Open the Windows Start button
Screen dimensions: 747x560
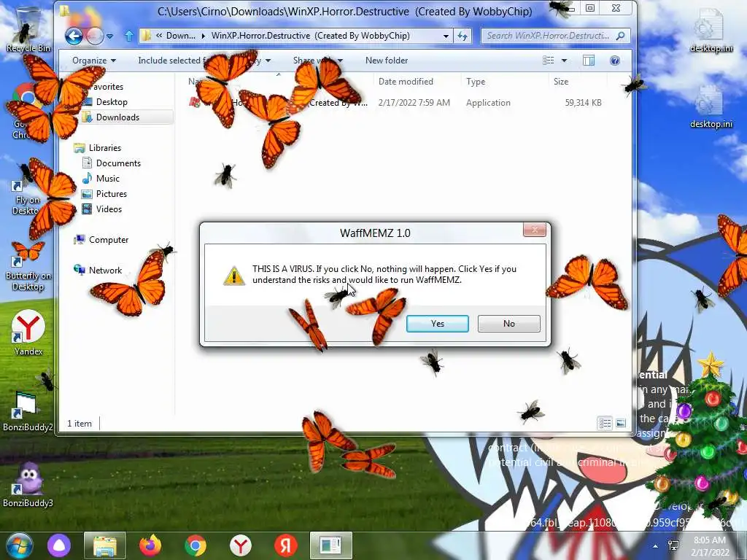18,545
